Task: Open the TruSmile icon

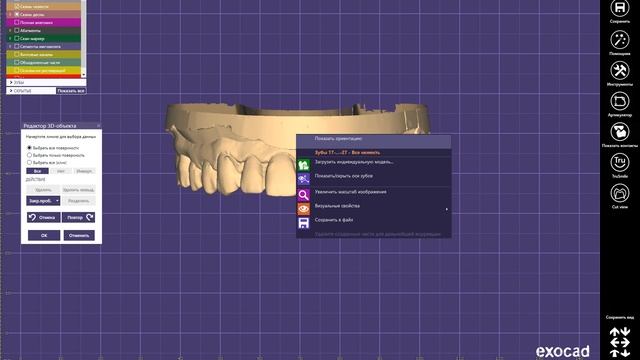Action: click(x=620, y=162)
